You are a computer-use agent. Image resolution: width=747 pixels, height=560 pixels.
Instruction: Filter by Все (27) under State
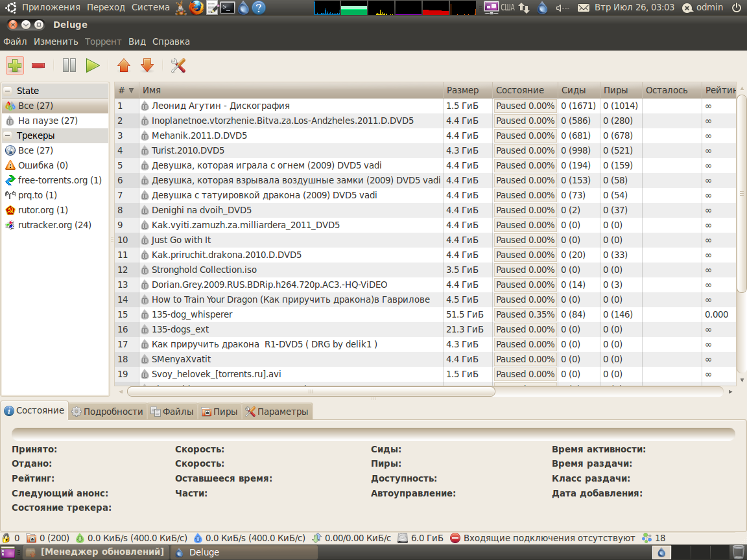pyautogui.click(x=55, y=106)
